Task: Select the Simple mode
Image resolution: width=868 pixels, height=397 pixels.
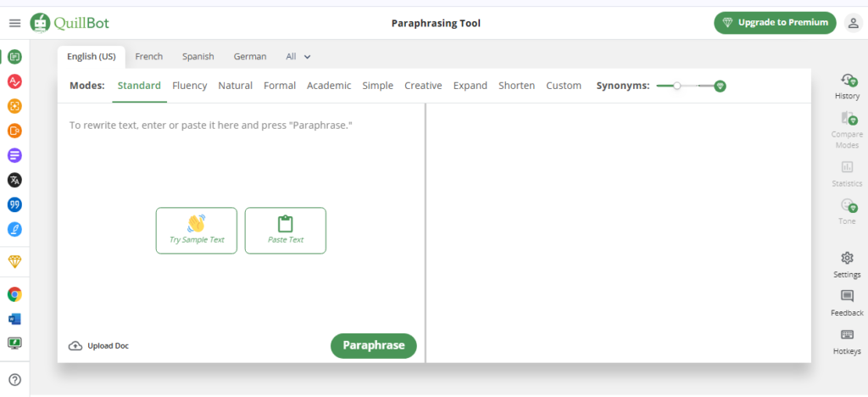Action: pos(377,86)
